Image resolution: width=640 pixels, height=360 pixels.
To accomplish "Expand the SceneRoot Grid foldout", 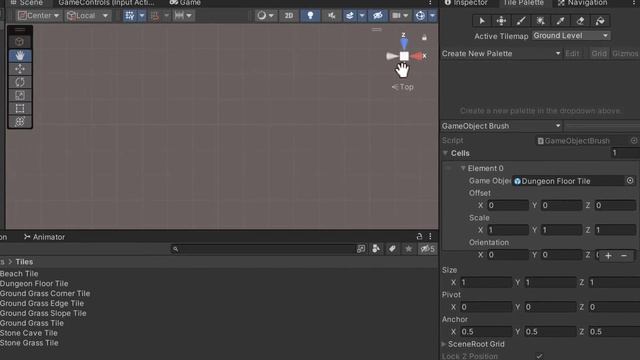I will [444, 344].
